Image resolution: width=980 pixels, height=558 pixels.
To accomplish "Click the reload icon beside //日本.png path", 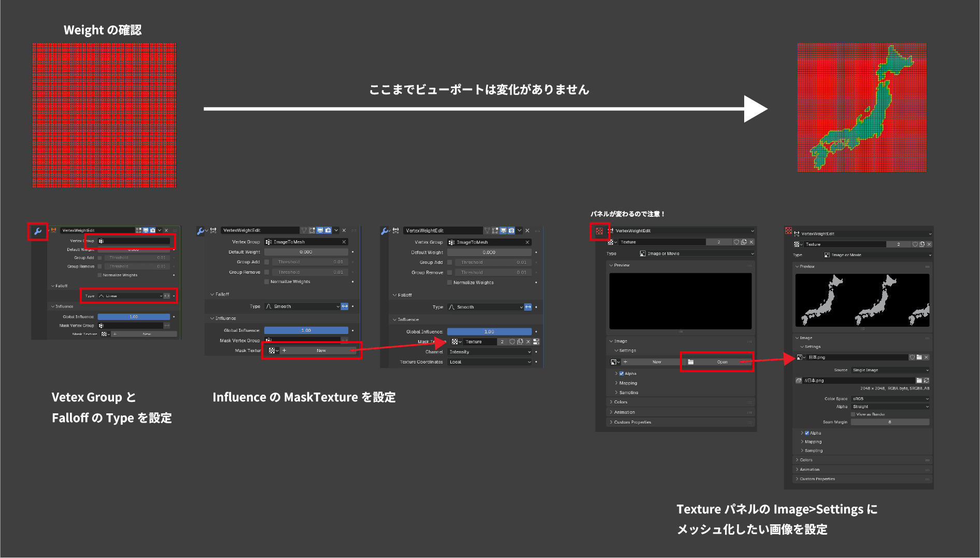I will [x=926, y=381].
